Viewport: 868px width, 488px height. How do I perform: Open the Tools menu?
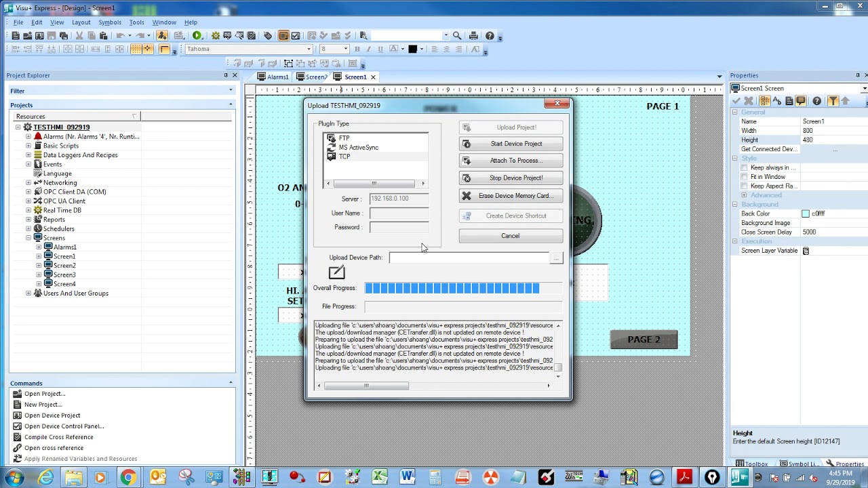136,22
